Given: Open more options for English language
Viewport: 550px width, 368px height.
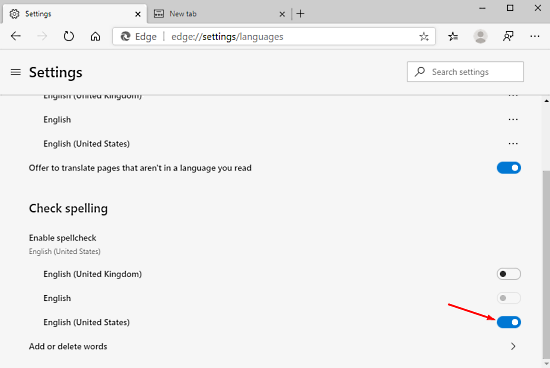Looking at the screenshot, I should (513, 120).
